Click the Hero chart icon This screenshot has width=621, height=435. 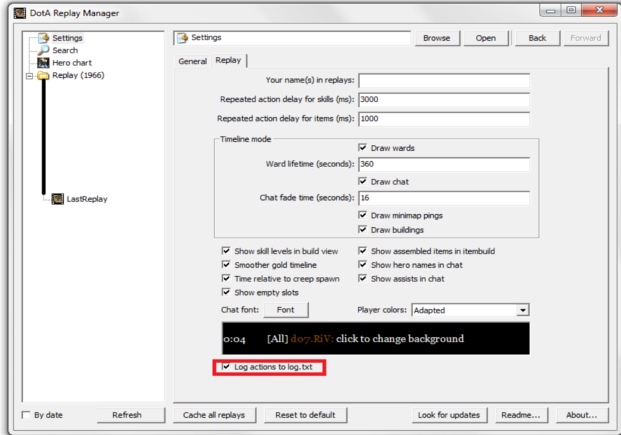(43, 62)
